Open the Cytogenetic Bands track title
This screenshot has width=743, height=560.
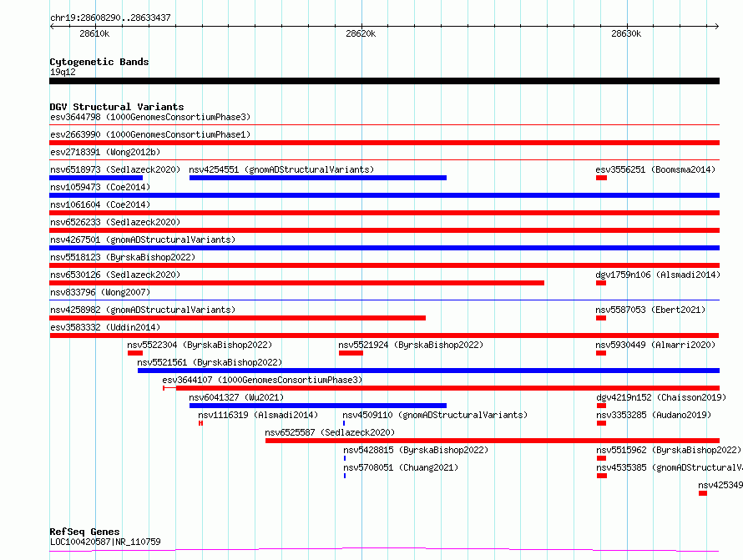(x=99, y=62)
